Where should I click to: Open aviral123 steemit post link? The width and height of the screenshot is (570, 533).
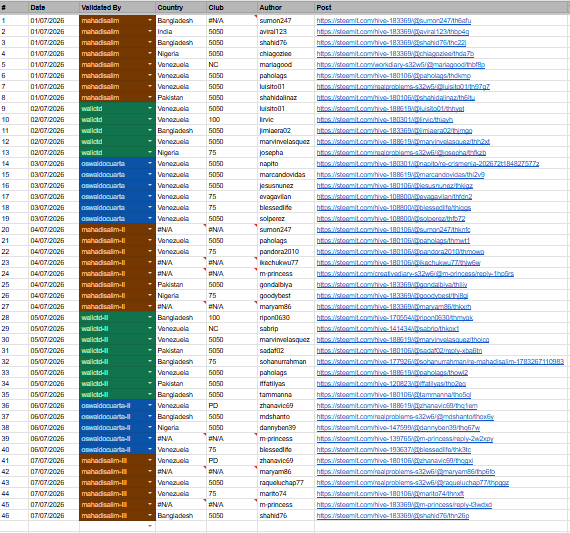(x=393, y=32)
